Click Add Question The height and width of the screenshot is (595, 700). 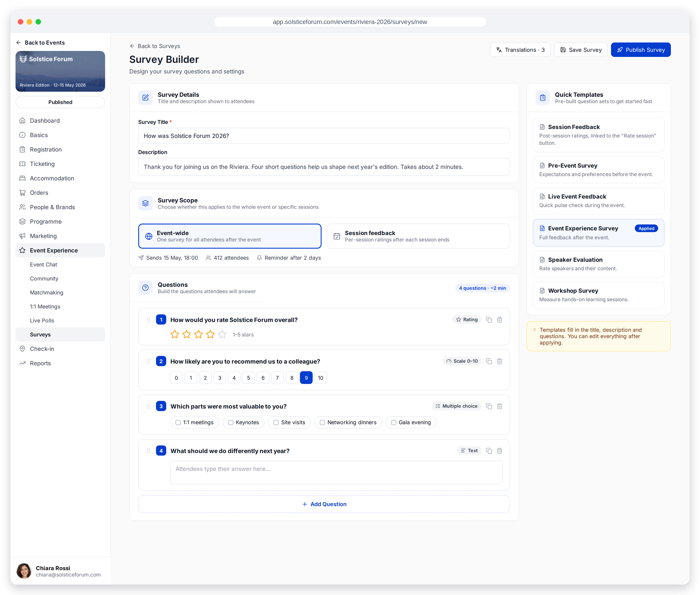coord(324,504)
